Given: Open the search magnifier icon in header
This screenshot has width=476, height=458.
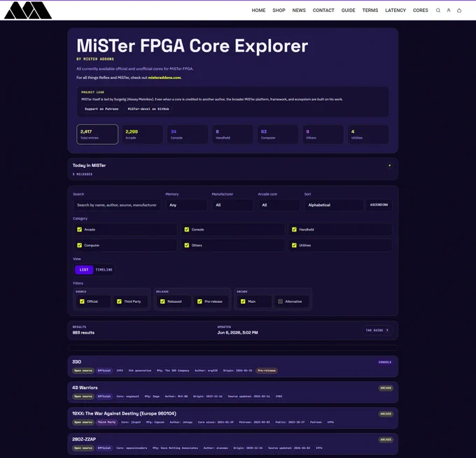Looking at the screenshot, I should pyautogui.click(x=438, y=10).
